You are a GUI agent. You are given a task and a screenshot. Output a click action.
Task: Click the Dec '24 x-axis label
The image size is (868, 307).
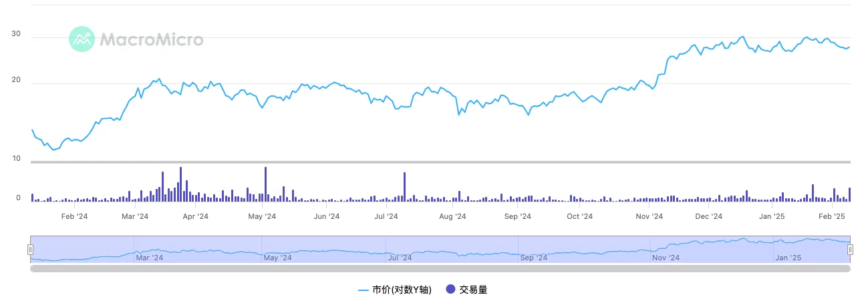(x=708, y=216)
